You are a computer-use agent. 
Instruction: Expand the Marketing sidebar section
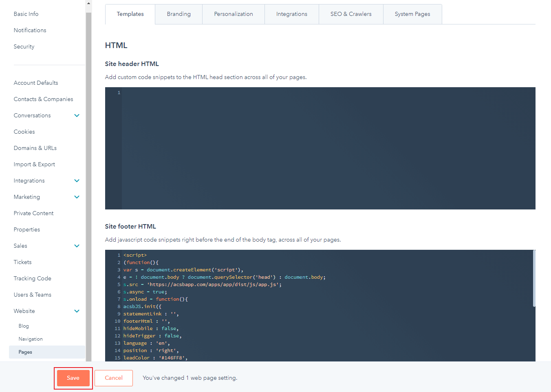(77, 197)
